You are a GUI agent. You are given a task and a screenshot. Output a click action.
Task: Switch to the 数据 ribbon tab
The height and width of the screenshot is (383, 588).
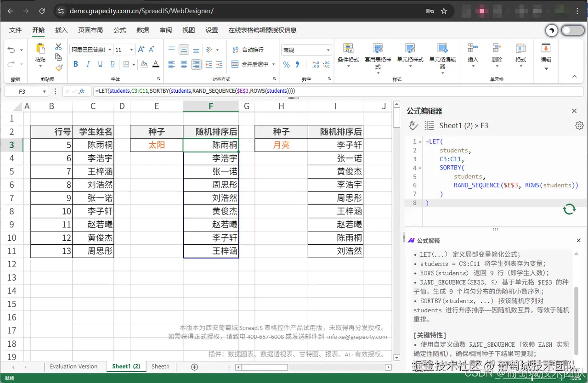(143, 30)
